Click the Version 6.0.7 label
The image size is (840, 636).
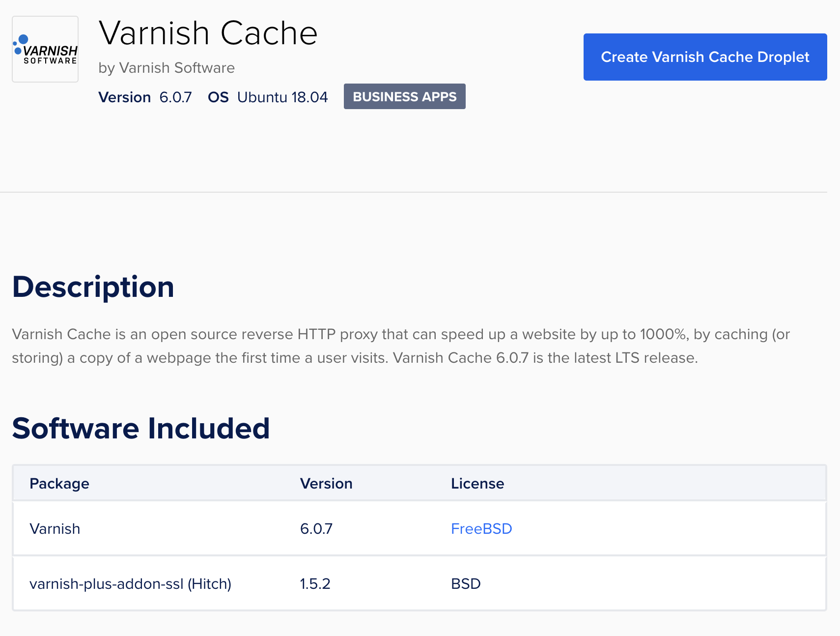tap(145, 97)
